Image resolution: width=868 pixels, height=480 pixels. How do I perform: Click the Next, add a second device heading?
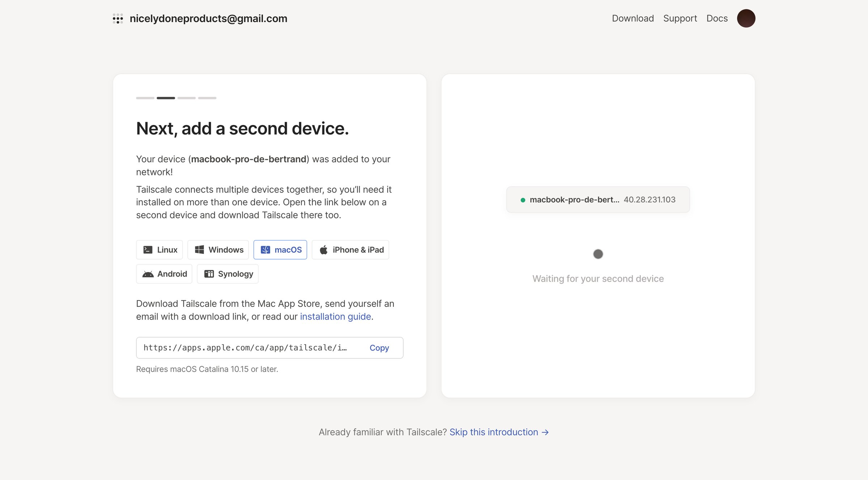click(243, 129)
